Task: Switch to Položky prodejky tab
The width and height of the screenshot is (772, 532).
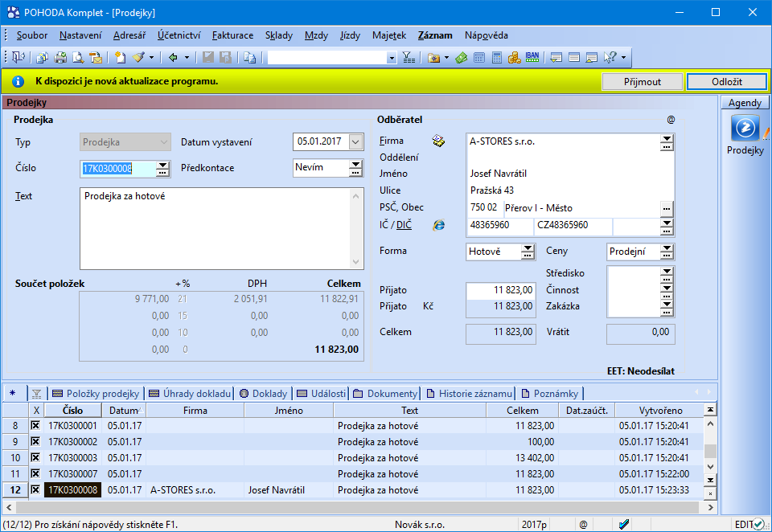Action: coord(96,394)
